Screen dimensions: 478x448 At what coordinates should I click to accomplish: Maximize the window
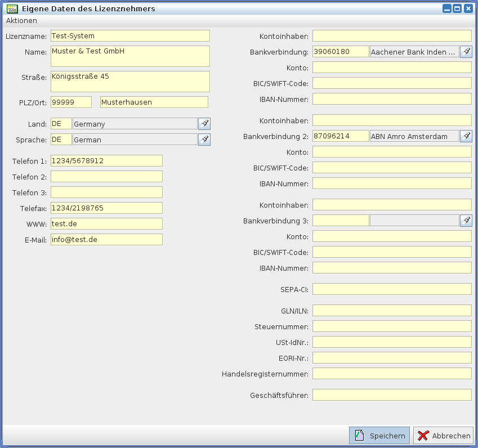point(457,8)
